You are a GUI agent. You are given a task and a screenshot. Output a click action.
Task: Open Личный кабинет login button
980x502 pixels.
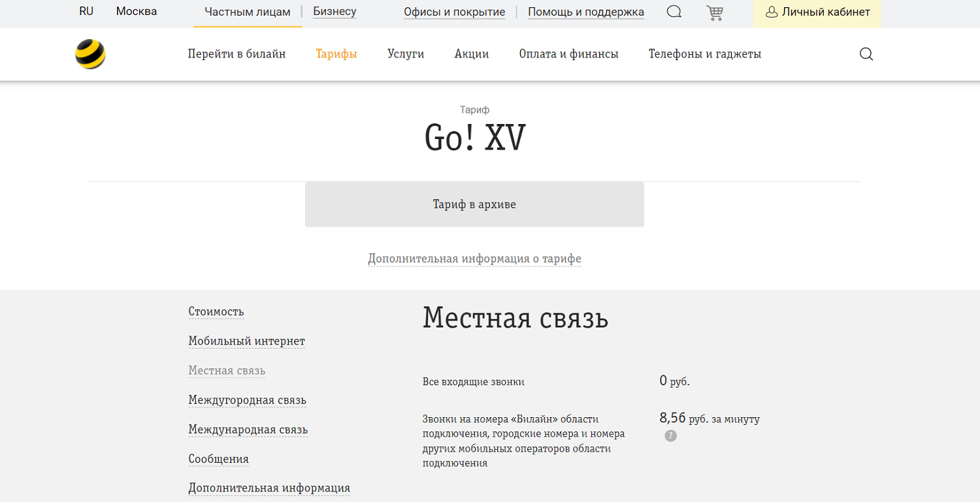pos(818,12)
